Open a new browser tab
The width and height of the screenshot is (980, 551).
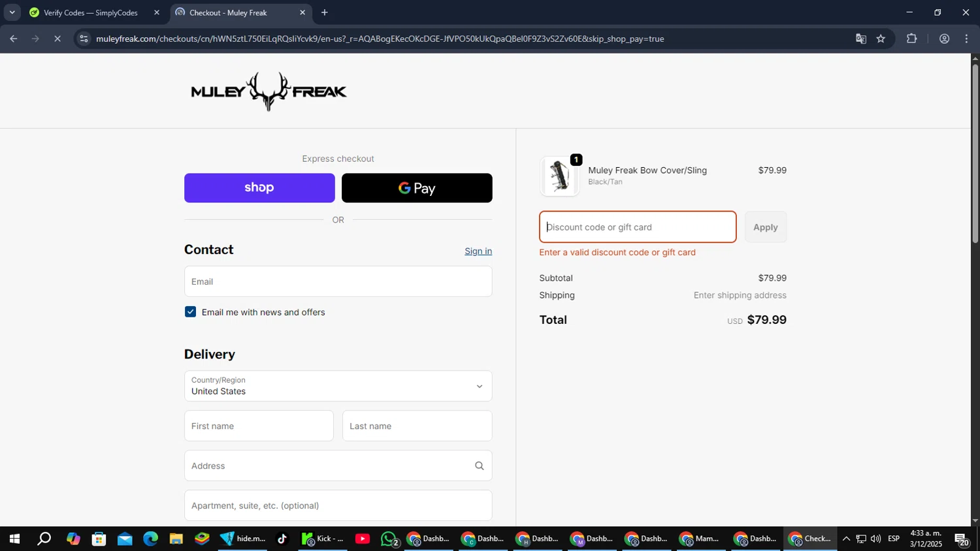coord(325,12)
